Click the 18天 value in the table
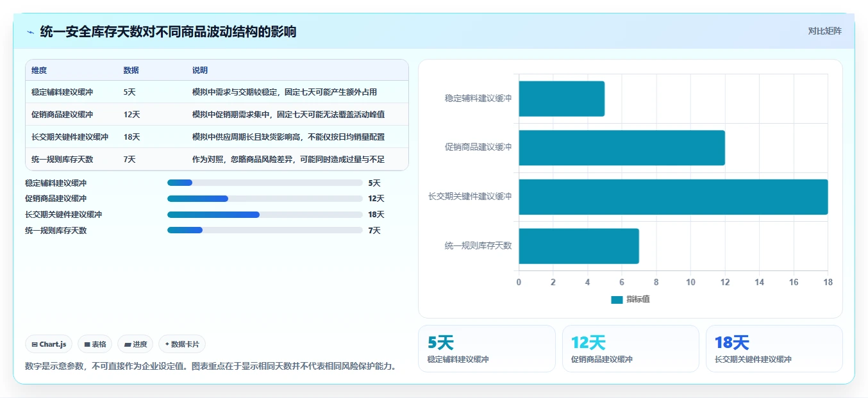 tap(131, 137)
